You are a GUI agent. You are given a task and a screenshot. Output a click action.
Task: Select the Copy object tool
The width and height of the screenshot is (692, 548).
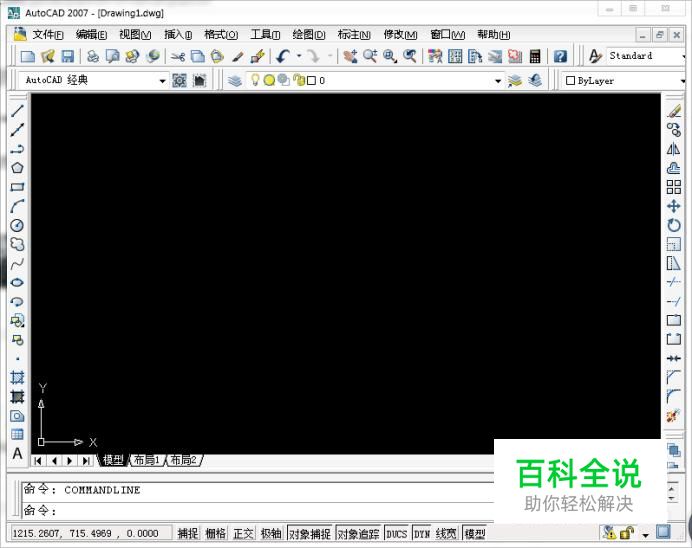point(674,130)
